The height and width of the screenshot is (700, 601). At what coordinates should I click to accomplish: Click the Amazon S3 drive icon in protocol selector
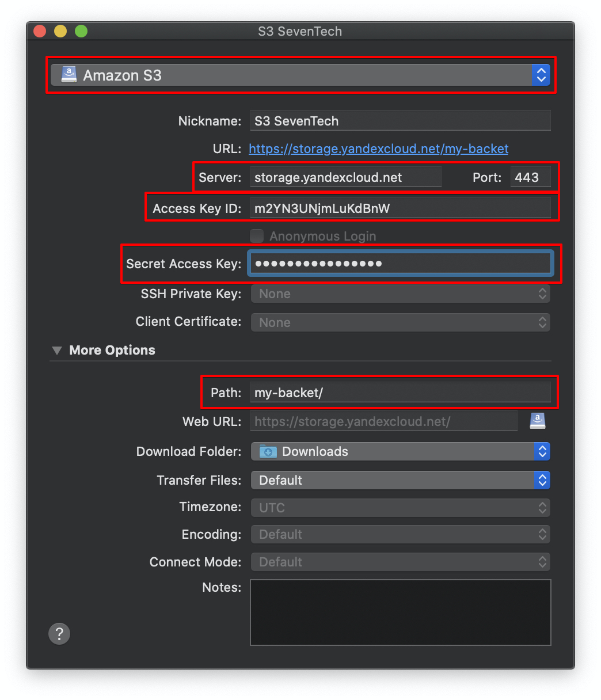point(69,75)
